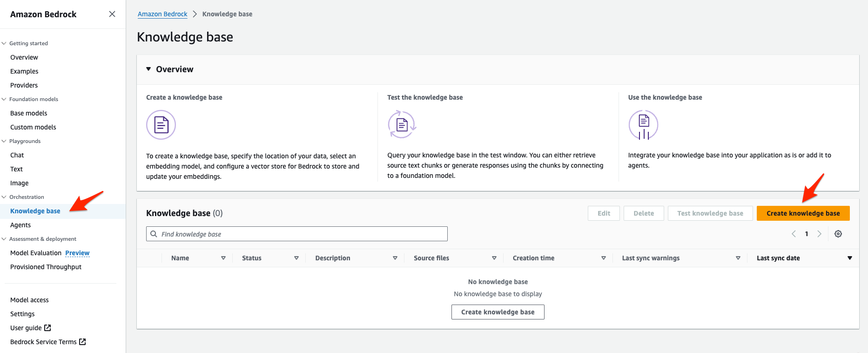This screenshot has width=868, height=353.
Task: Sort by Last sync warnings column arrow
Action: (x=738, y=258)
